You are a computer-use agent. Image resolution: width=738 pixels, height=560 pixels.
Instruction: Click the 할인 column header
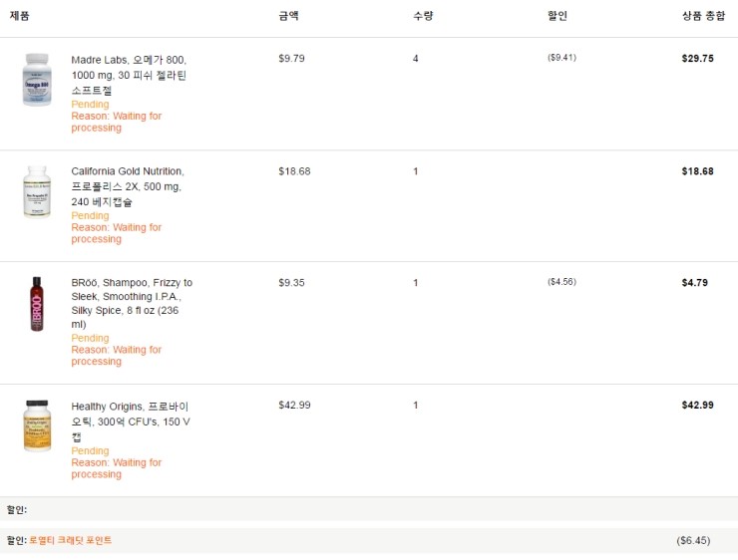click(x=557, y=16)
